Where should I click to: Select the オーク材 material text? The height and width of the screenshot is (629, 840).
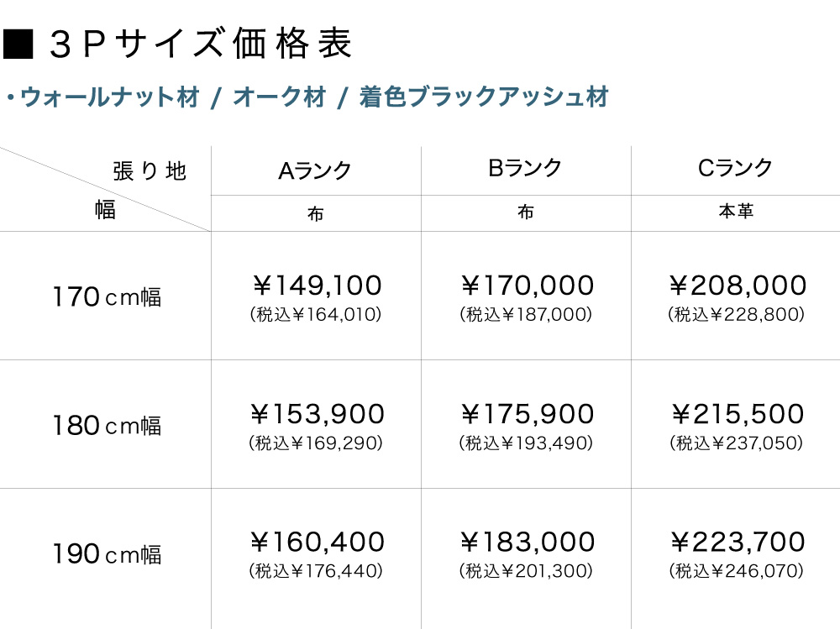[x=279, y=97]
